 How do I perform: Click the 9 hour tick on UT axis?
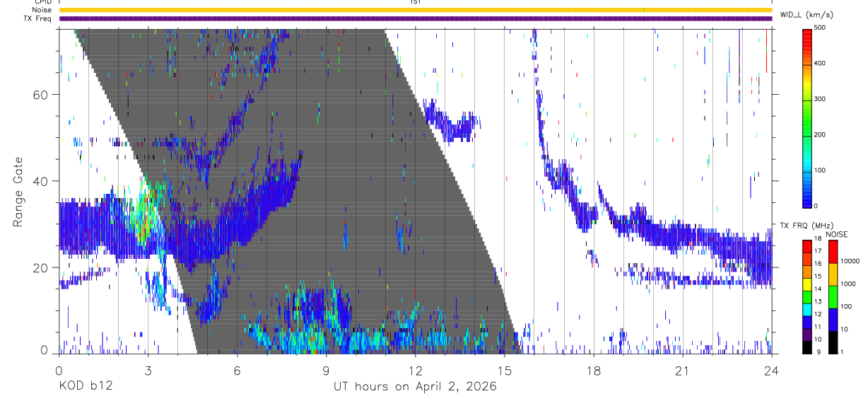click(326, 371)
